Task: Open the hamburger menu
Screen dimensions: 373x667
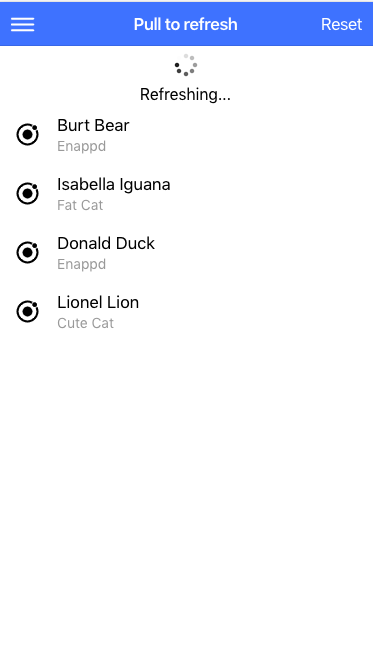Action: coord(23,24)
